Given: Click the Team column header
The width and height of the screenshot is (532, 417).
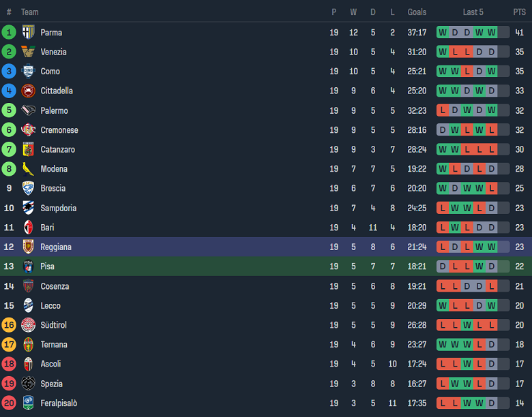Looking at the screenshot, I should click(29, 12).
